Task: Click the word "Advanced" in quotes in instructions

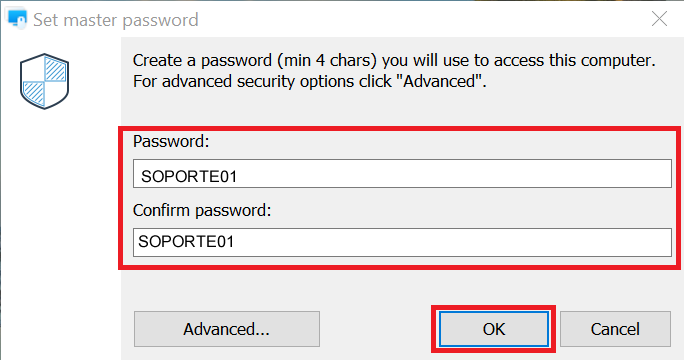Action: (x=439, y=82)
